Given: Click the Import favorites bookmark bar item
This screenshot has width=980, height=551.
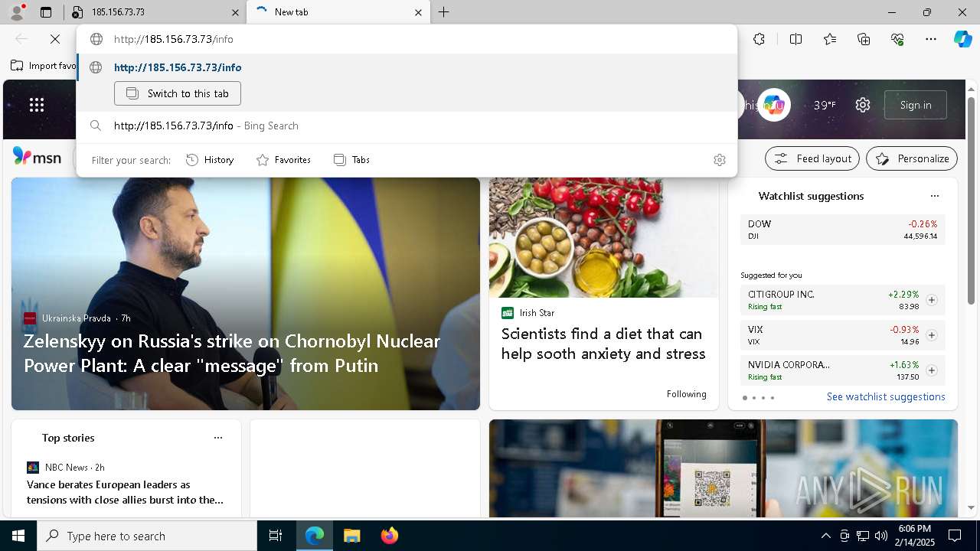Looking at the screenshot, I should pos(44,66).
